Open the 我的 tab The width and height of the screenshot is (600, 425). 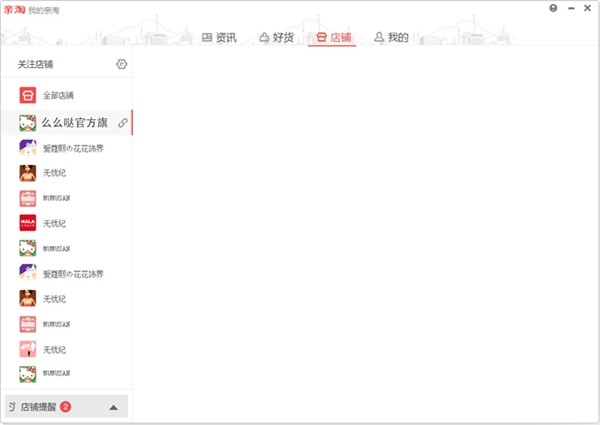(x=391, y=37)
